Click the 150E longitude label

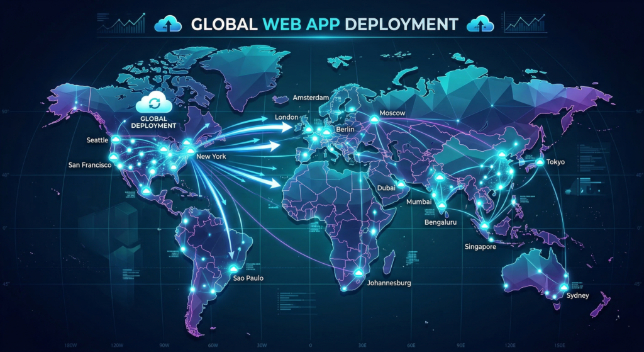click(x=560, y=345)
